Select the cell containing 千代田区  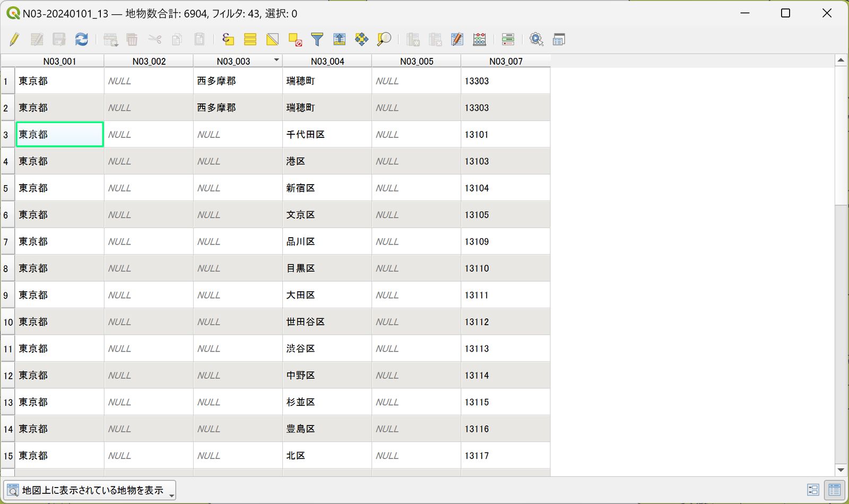(x=327, y=135)
